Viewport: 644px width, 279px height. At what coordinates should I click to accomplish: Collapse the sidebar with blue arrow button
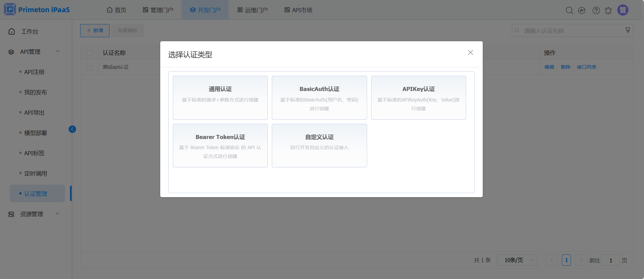pyautogui.click(x=72, y=129)
